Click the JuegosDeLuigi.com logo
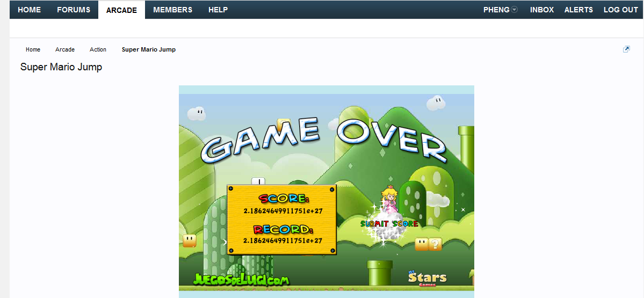 coord(241,279)
